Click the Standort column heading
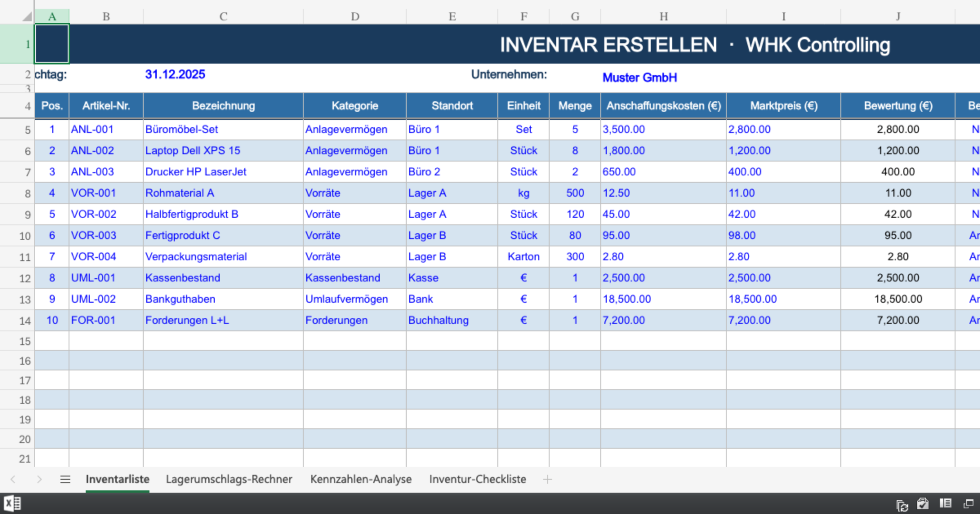The width and height of the screenshot is (980, 514). click(x=452, y=106)
